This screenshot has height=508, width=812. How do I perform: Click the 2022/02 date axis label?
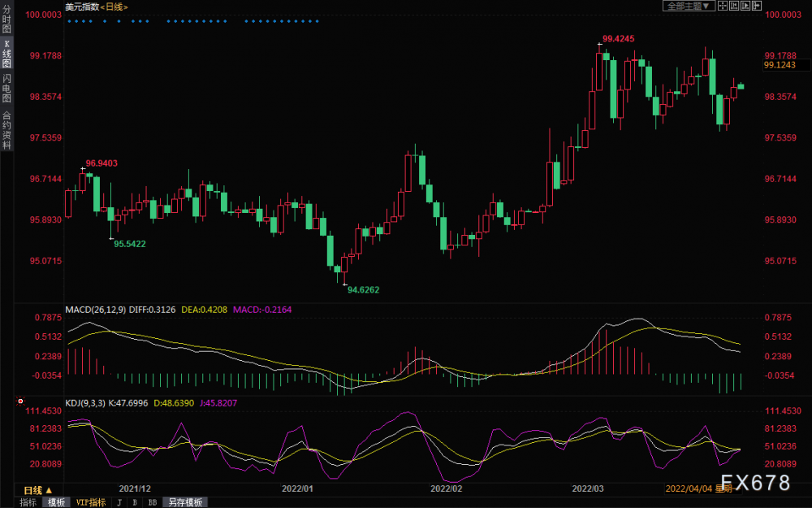tap(446, 488)
